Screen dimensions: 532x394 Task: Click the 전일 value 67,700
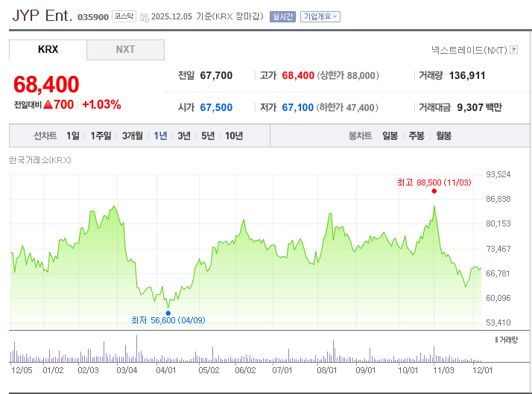pos(216,75)
